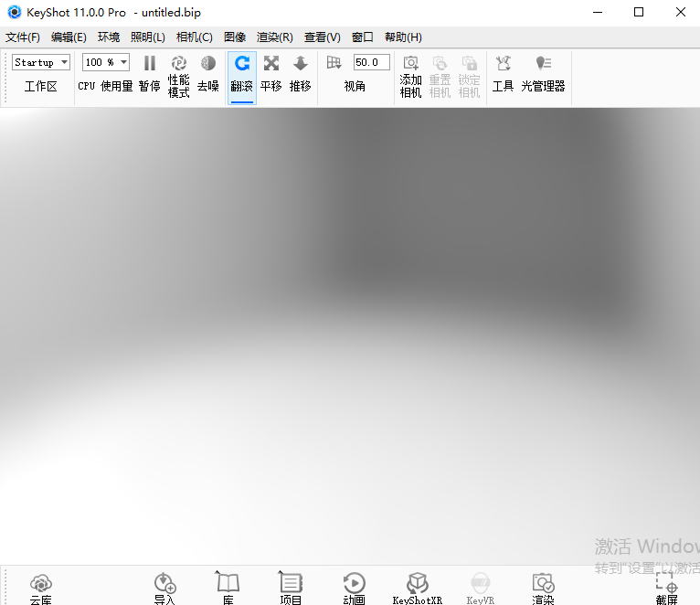Open the 相机(C) menu
The width and height of the screenshot is (700, 605).
tap(195, 37)
